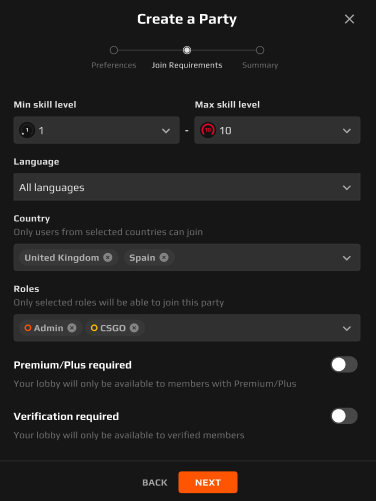Click the level 10 skill badge icon
The width and height of the screenshot is (376, 501).
pos(208,130)
